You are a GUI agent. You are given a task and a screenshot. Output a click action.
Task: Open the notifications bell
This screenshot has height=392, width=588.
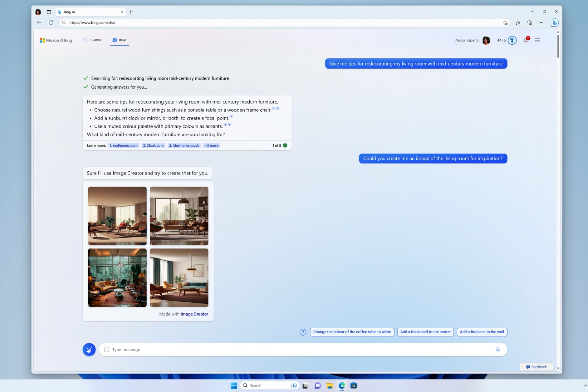526,40
